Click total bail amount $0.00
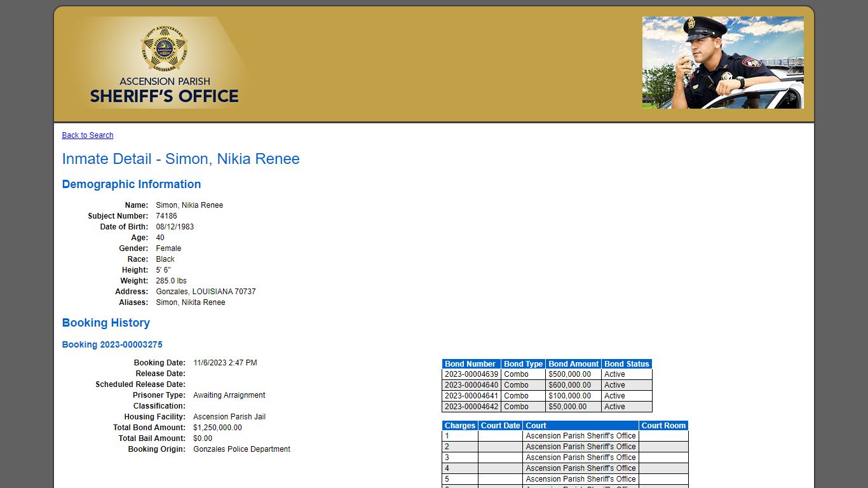Screen dimensions: 868x488 click(203, 438)
